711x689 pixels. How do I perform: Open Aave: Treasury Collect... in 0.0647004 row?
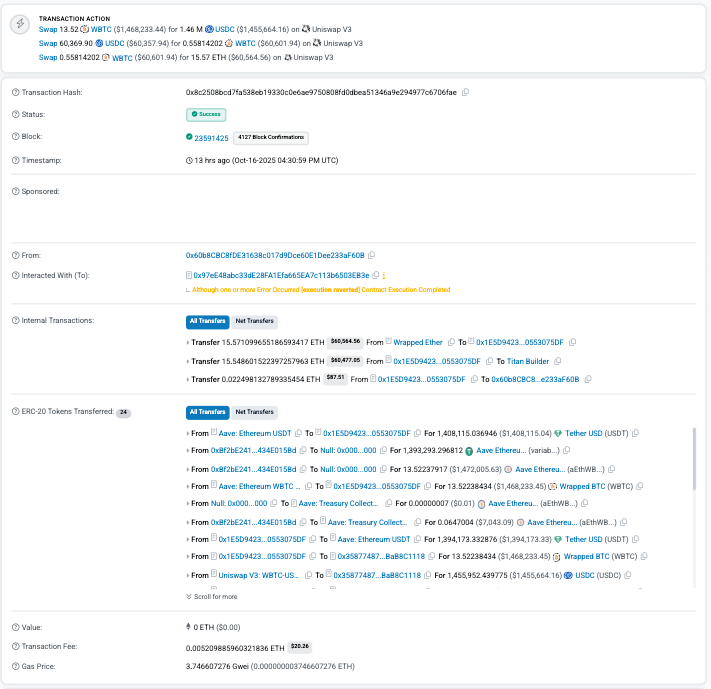point(367,522)
